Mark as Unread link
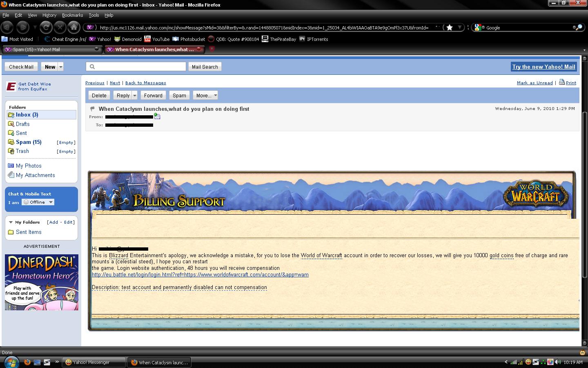 click(535, 83)
